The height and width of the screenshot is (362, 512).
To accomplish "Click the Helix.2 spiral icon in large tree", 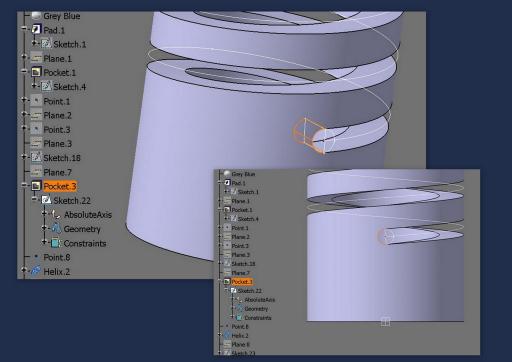I will [36, 271].
